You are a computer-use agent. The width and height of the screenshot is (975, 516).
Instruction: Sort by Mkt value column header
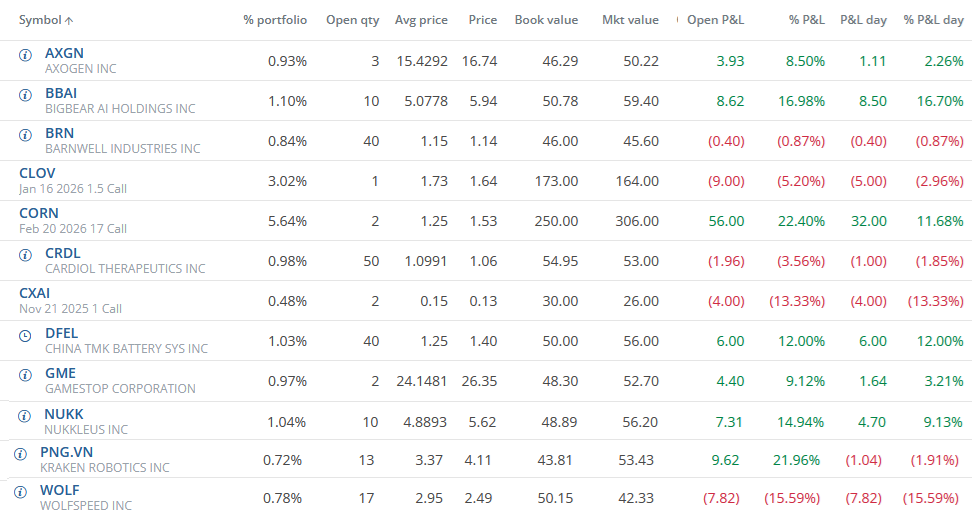click(x=630, y=20)
